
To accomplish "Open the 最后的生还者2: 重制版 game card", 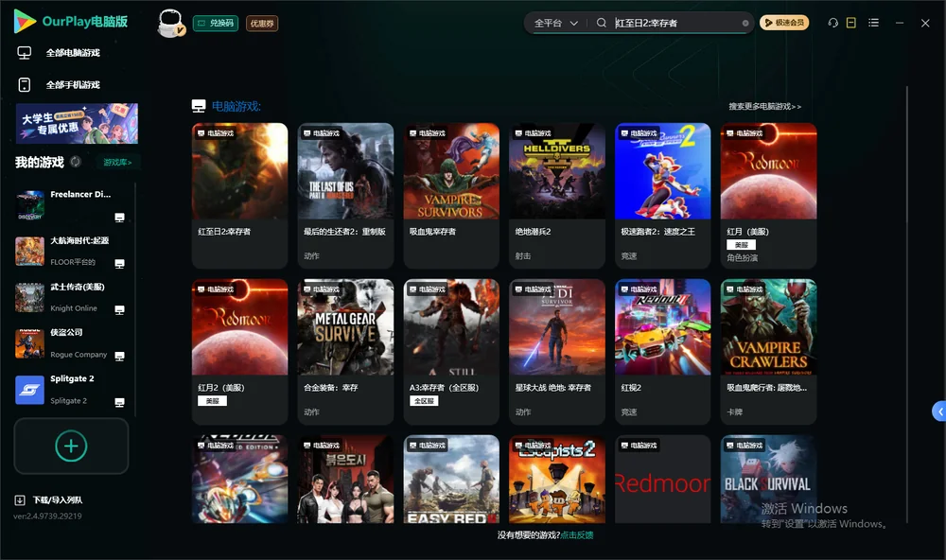I will click(x=345, y=196).
